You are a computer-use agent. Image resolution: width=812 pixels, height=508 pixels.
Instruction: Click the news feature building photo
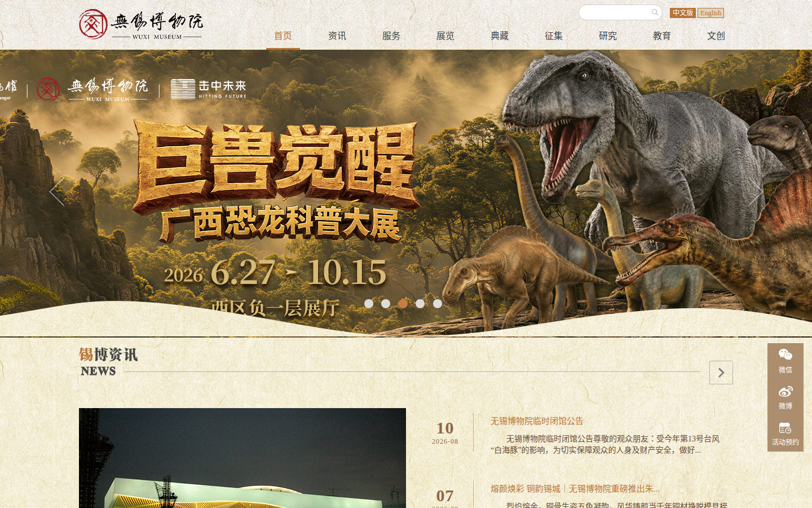[242, 458]
